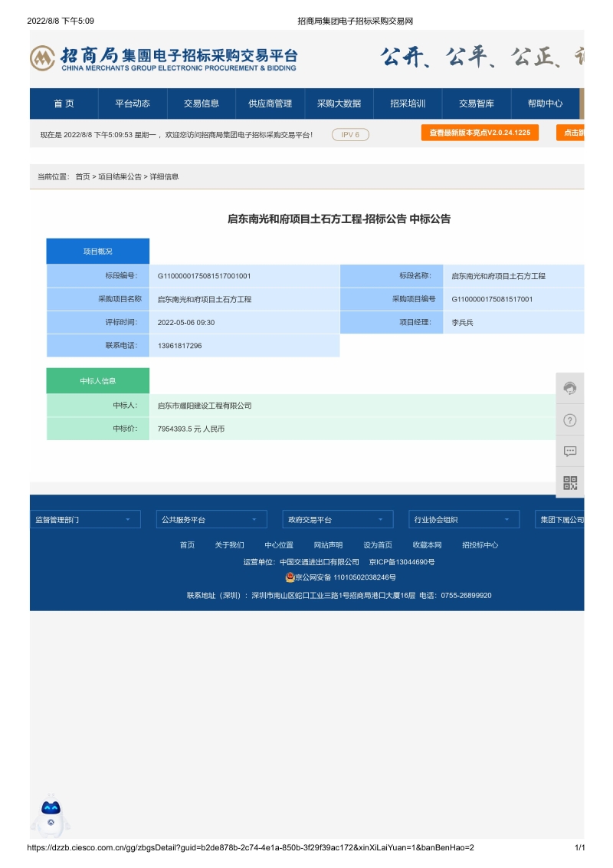The height and width of the screenshot is (868, 613).
Task: Click the 评标时间 value 2022-05-06 09:30
Action: point(186,322)
